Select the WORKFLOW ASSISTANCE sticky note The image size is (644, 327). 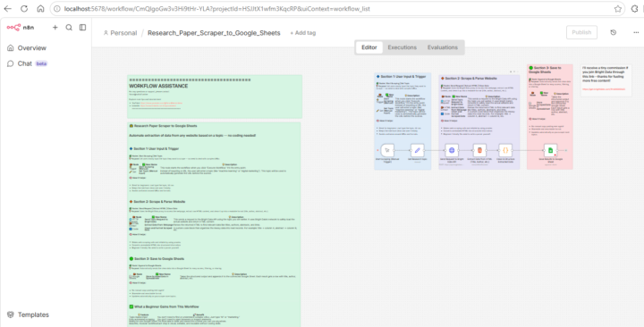pyautogui.click(x=215, y=96)
